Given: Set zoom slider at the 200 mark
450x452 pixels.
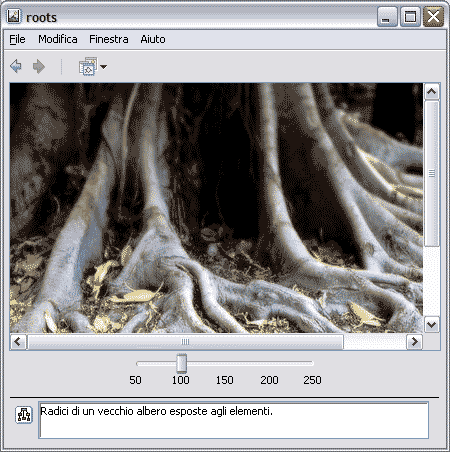Looking at the screenshot, I should pyautogui.click(x=269, y=363).
